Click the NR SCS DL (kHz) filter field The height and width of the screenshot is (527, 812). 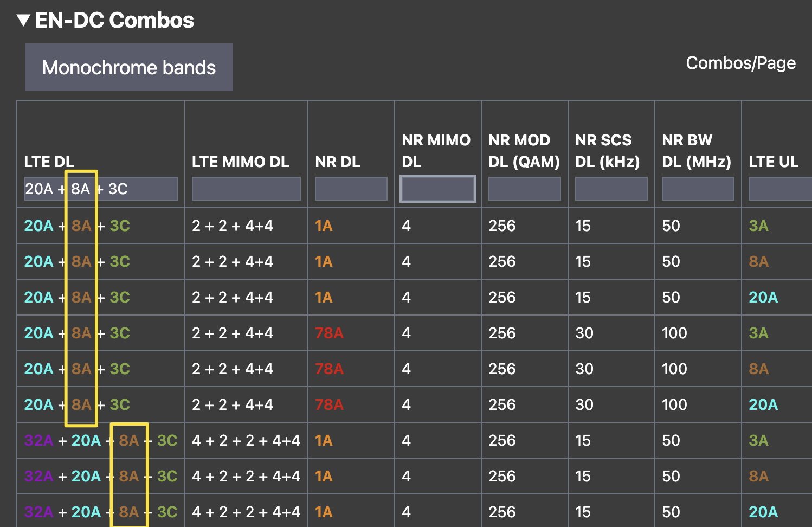click(611, 189)
